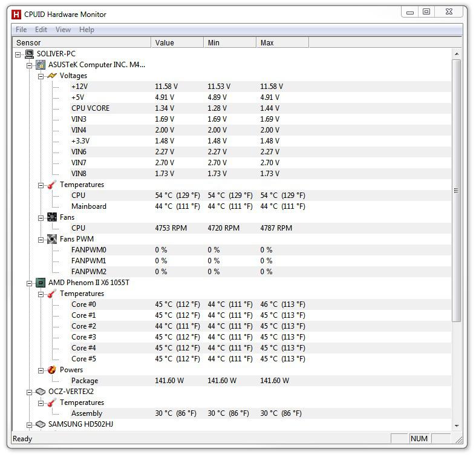Select the VIN3 row
This screenshot has height=460, width=476.
coord(261,119)
